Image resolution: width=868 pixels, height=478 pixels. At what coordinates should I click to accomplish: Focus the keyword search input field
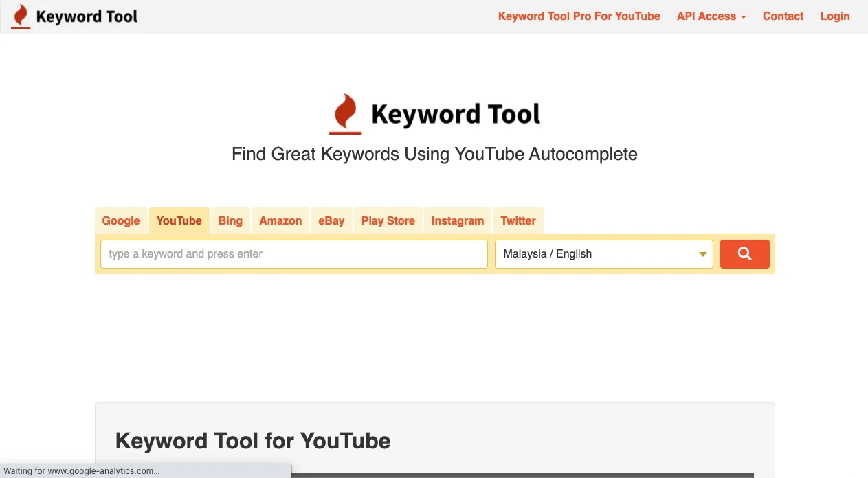click(294, 253)
